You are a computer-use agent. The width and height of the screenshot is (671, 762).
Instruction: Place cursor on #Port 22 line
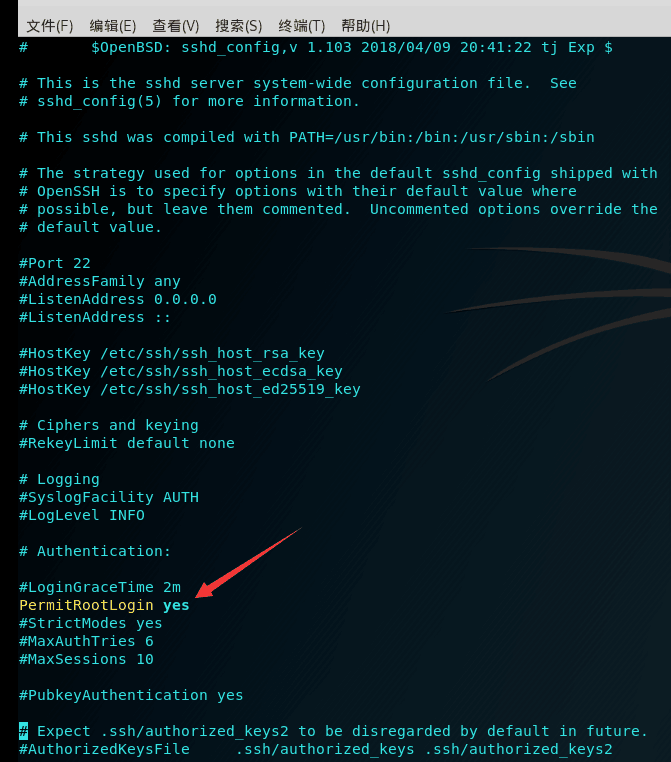coord(54,263)
